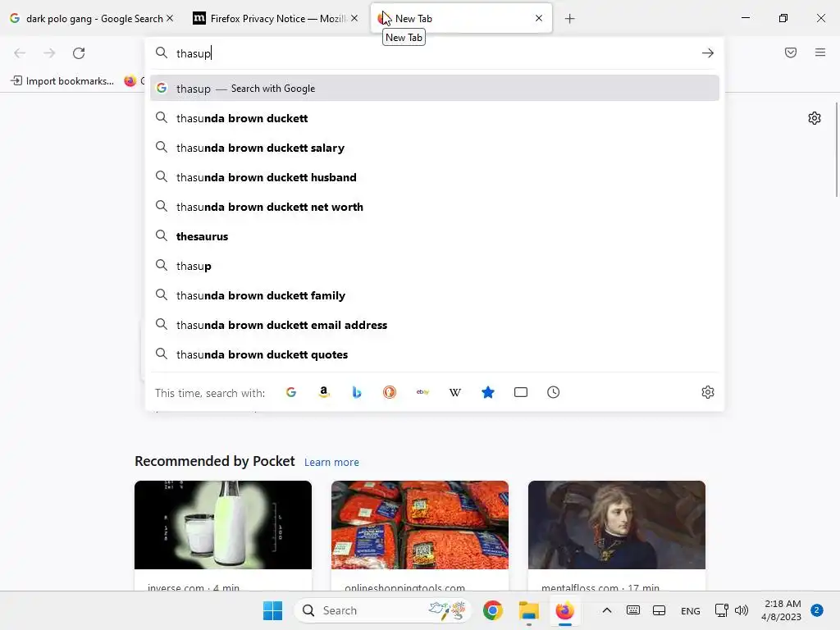Open Google Chrome from taskbar
The width and height of the screenshot is (840, 630).
tap(493, 610)
